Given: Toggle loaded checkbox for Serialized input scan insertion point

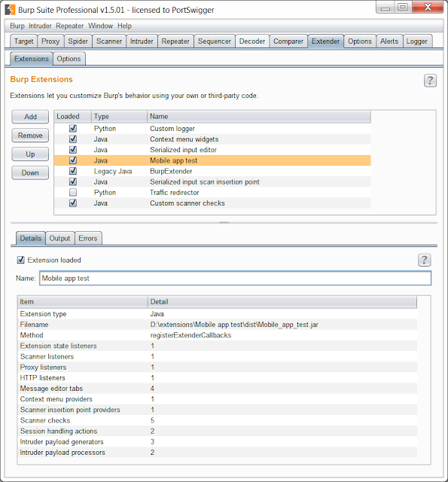Looking at the screenshot, I should [x=73, y=182].
